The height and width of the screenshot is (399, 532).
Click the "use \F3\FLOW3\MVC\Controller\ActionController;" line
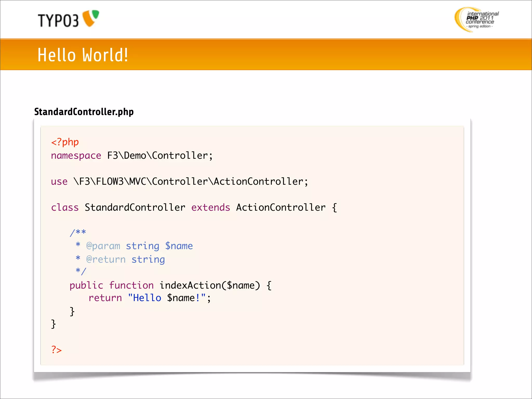coord(179,181)
